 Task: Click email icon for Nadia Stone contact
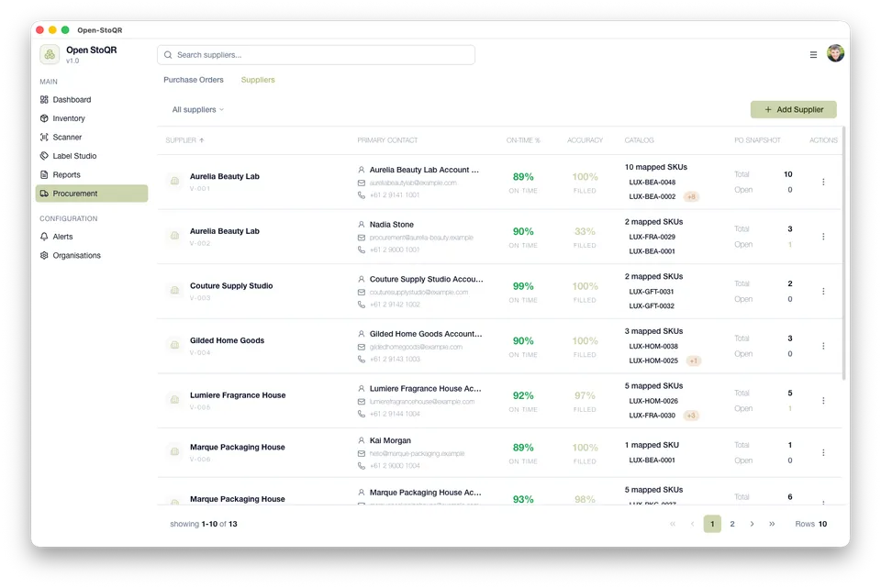362,238
